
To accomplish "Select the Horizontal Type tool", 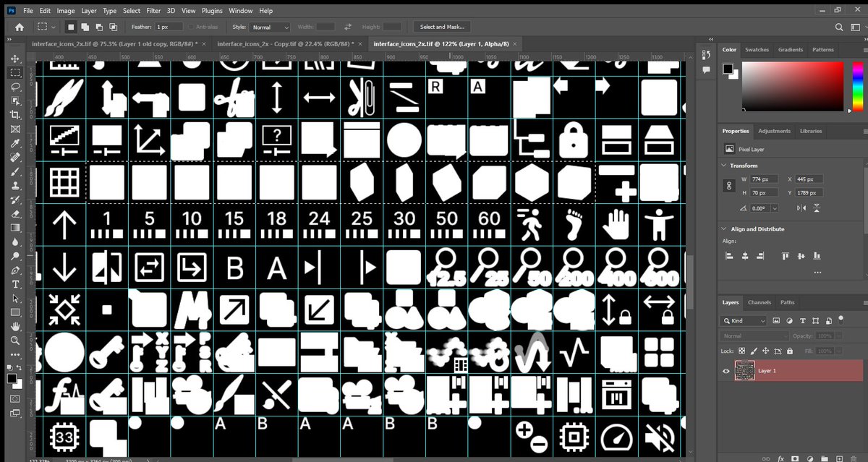I will 15,284.
